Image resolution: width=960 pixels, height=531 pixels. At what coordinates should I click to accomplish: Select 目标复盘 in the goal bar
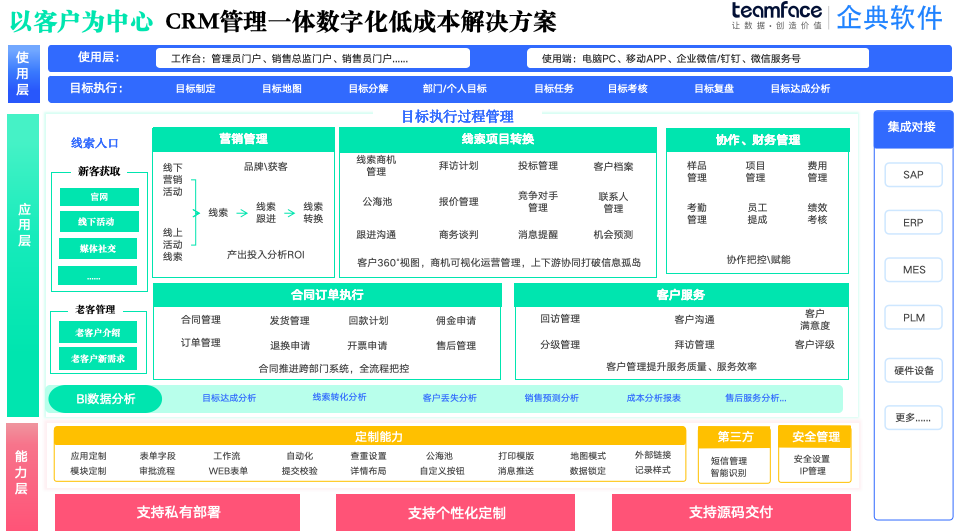click(714, 89)
